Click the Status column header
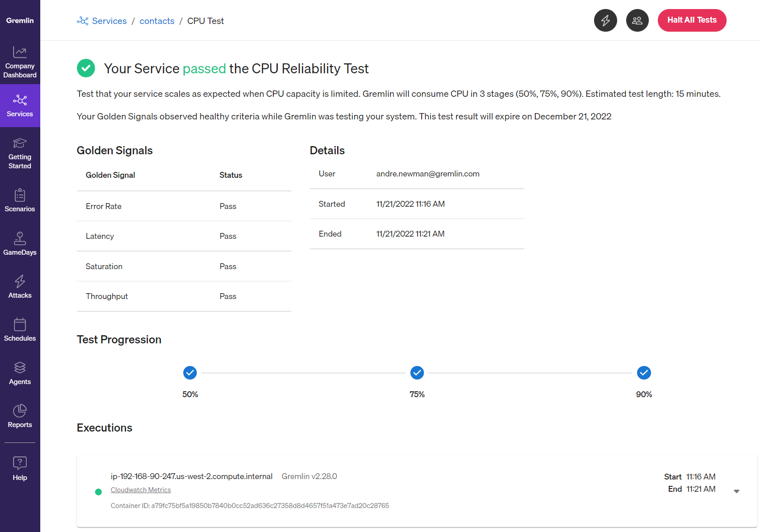This screenshot has width=761, height=532. [x=231, y=175]
